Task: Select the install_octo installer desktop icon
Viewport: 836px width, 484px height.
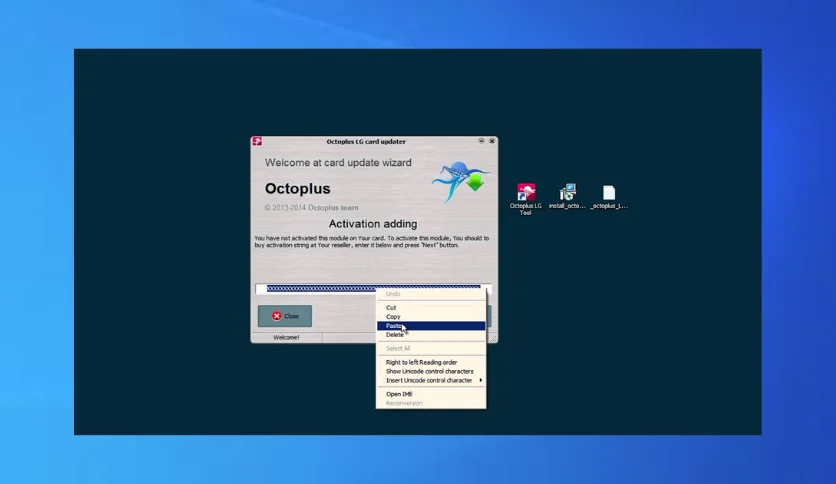Action: tap(567, 196)
